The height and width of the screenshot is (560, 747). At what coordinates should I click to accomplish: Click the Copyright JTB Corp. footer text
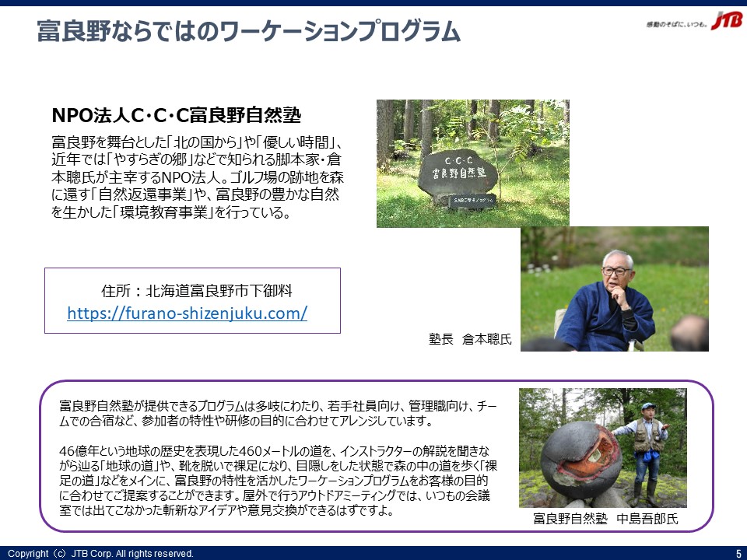(x=100, y=553)
